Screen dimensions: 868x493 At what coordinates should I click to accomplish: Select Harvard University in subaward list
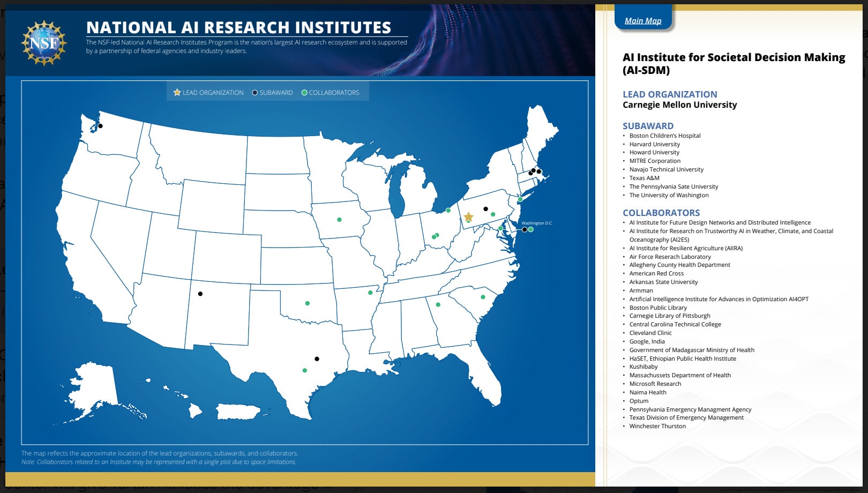654,144
